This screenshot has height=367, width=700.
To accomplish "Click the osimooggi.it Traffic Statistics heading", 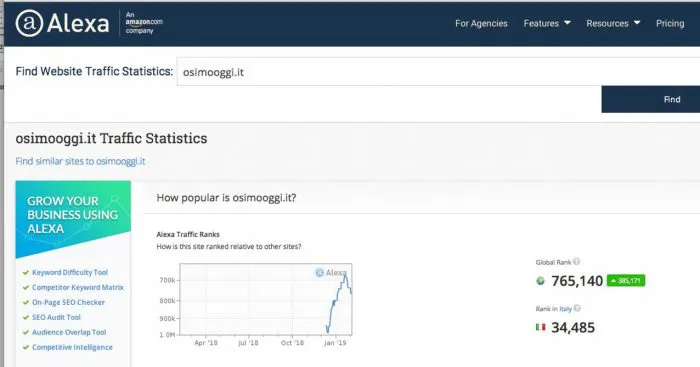I will pos(111,138).
